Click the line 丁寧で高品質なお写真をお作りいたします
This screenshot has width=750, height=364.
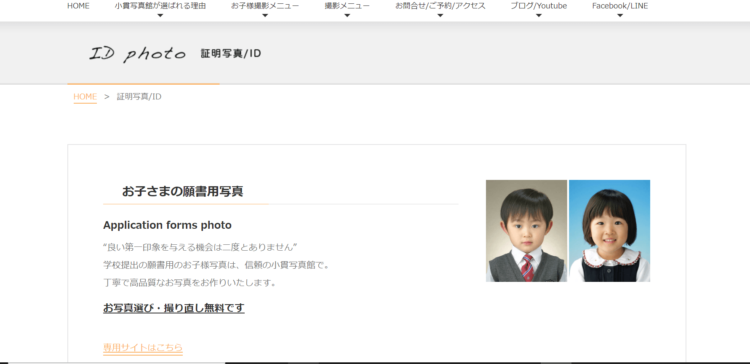[190, 282]
